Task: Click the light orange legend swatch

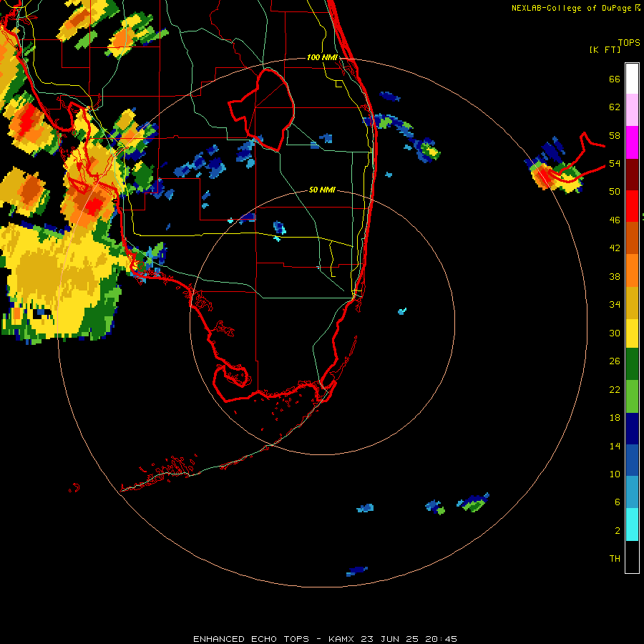Action: pyautogui.click(x=632, y=270)
